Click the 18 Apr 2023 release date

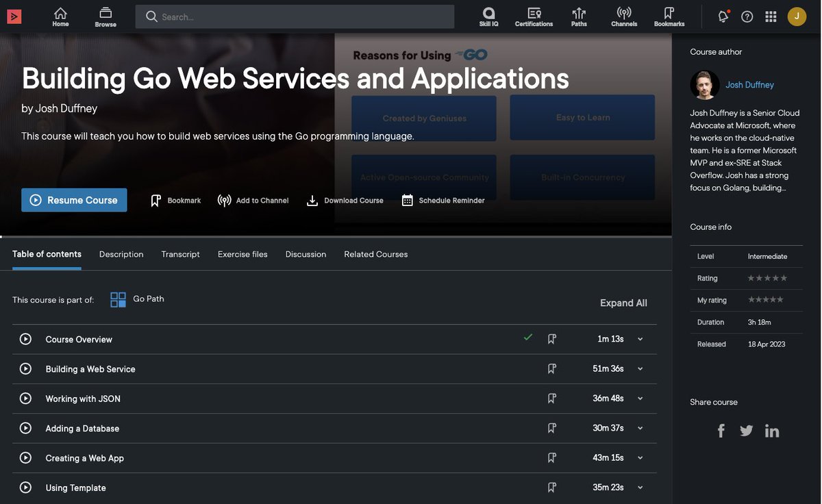tap(767, 344)
